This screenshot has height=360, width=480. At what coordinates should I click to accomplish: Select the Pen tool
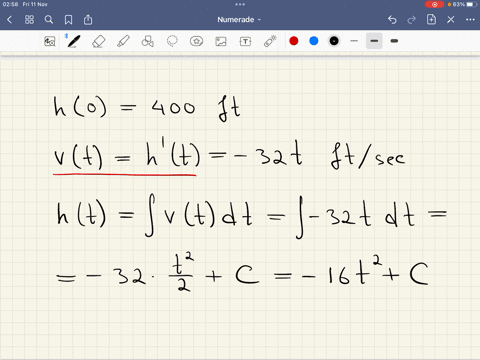coord(73,41)
